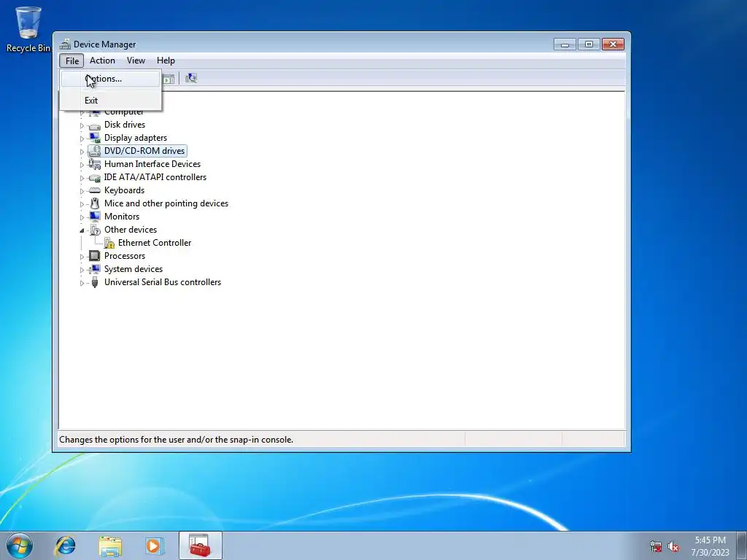Screen dimensions: 747x560
Task: Select the Other devices label
Action: pos(131,230)
